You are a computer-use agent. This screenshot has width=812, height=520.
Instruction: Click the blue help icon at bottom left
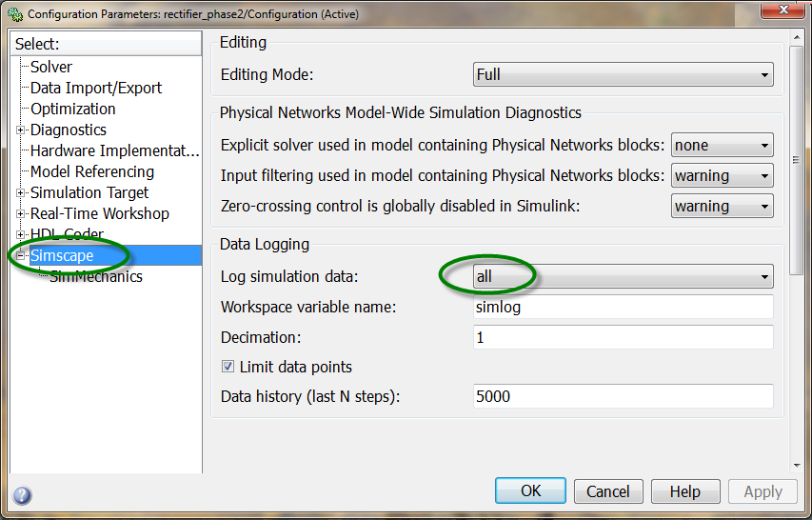(22, 495)
